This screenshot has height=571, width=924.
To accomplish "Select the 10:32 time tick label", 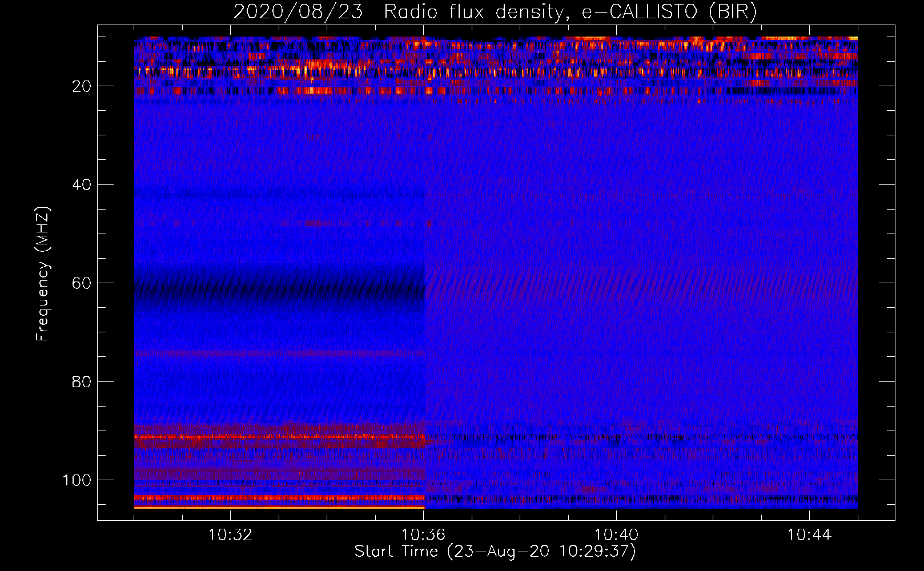I will 230,535.
